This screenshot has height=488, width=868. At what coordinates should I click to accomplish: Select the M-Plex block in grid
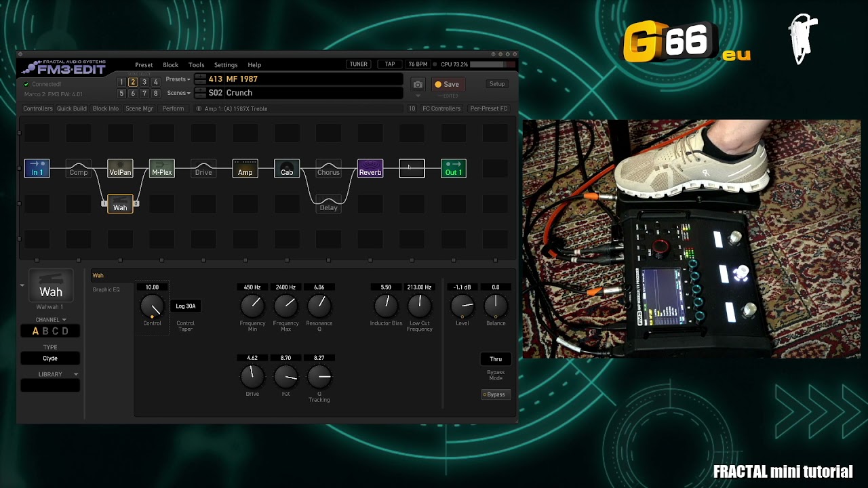point(162,168)
